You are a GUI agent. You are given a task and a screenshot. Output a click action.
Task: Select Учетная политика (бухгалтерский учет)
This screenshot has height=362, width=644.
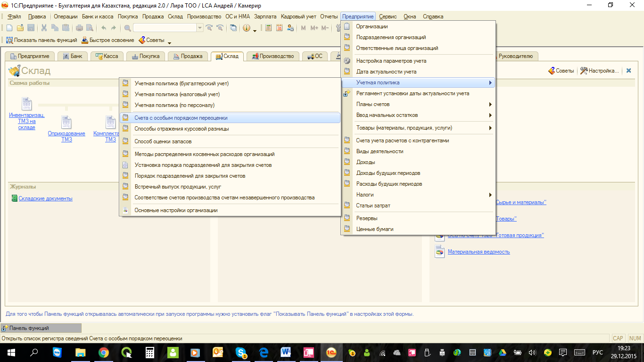230,83
